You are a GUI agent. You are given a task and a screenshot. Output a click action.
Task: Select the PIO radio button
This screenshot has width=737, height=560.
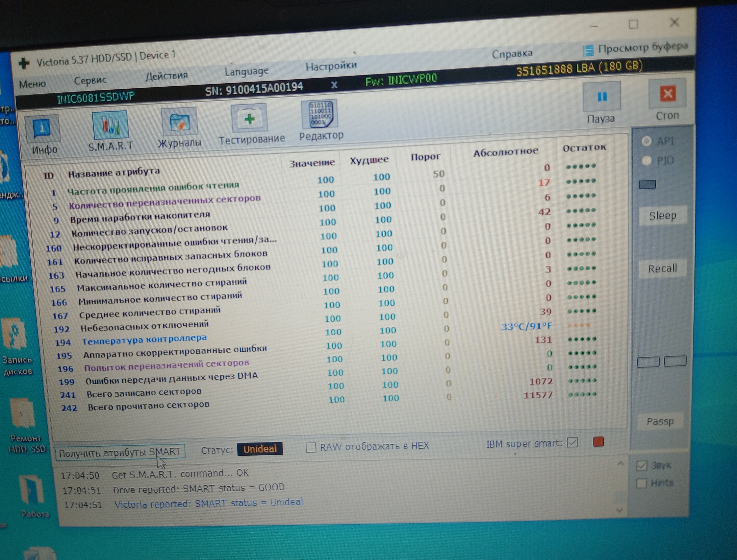point(646,161)
